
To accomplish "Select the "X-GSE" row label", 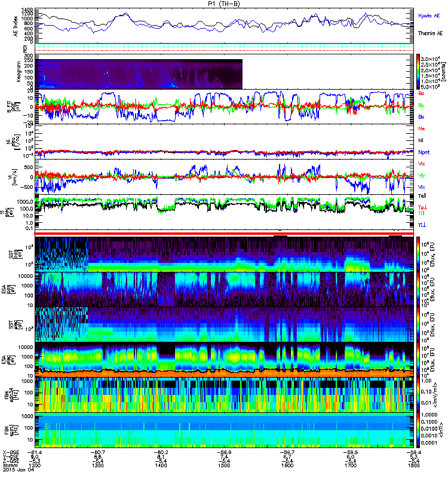I will point(10,453).
